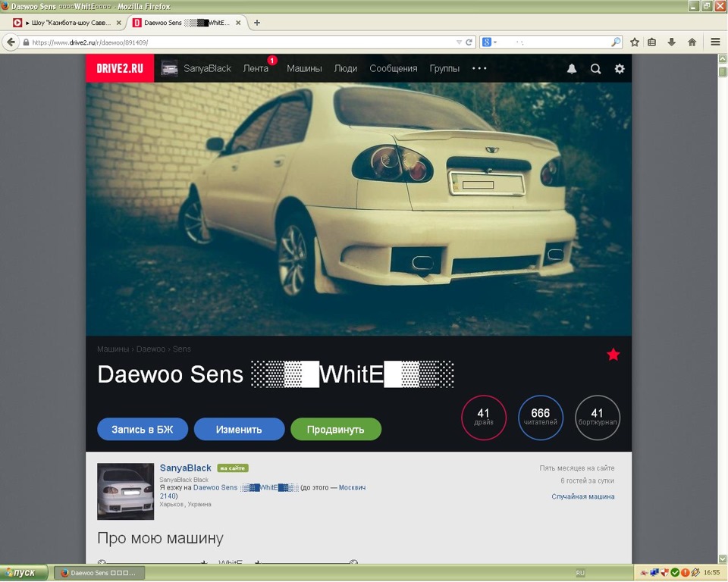Click the orange alert tray icon
The image size is (728, 582).
point(686,573)
